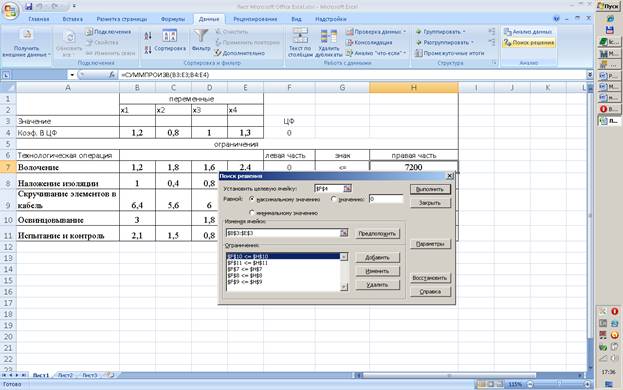Click Анализ данных in Анализ group
Viewport: 623px width, 390px height.
coord(528,32)
